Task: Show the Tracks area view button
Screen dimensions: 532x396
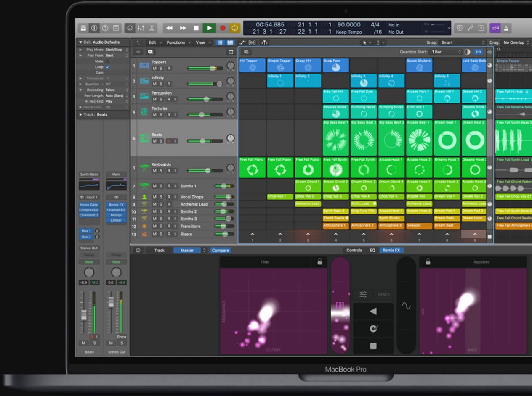Action: click(x=230, y=42)
